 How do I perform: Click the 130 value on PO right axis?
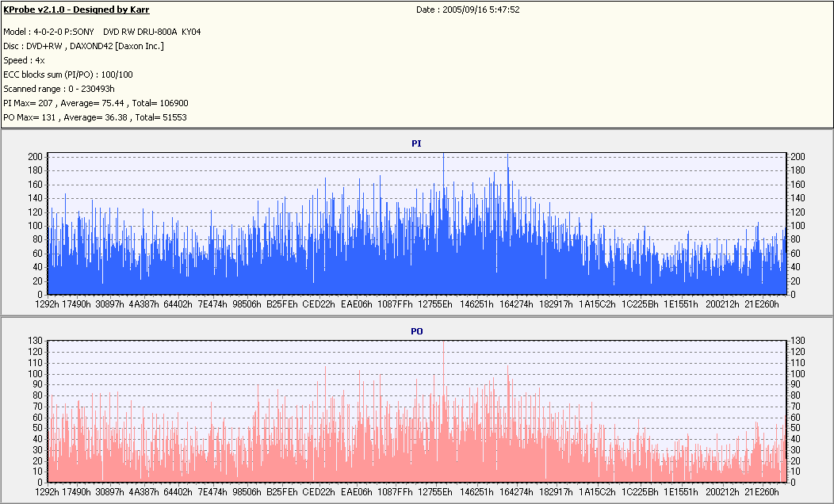point(798,341)
